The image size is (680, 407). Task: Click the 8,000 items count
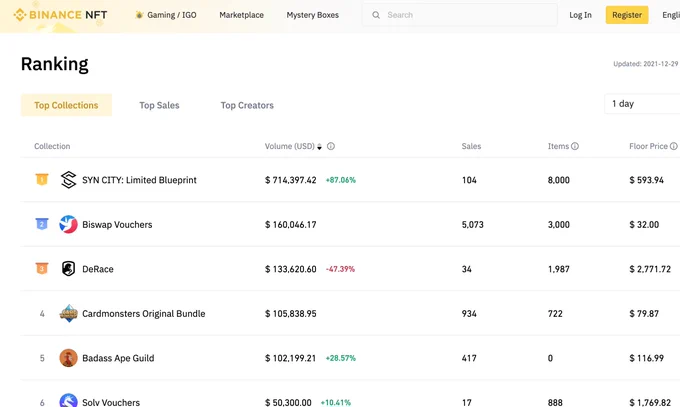click(x=559, y=180)
